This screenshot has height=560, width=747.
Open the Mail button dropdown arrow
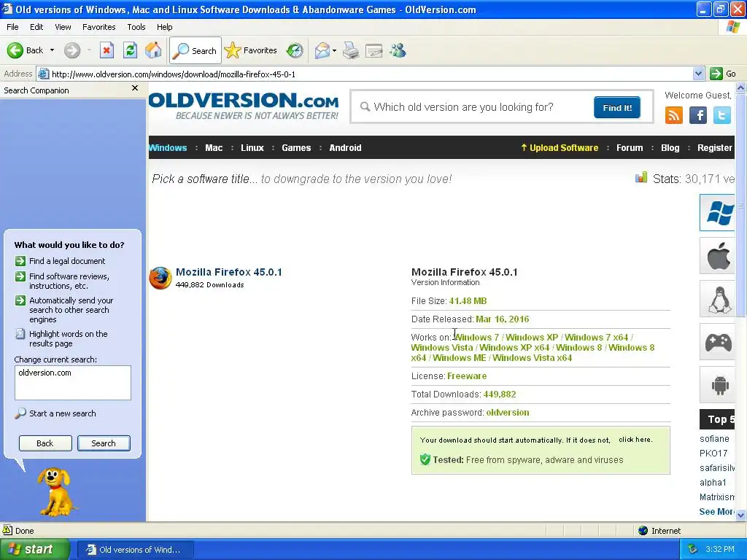click(334, 50)
